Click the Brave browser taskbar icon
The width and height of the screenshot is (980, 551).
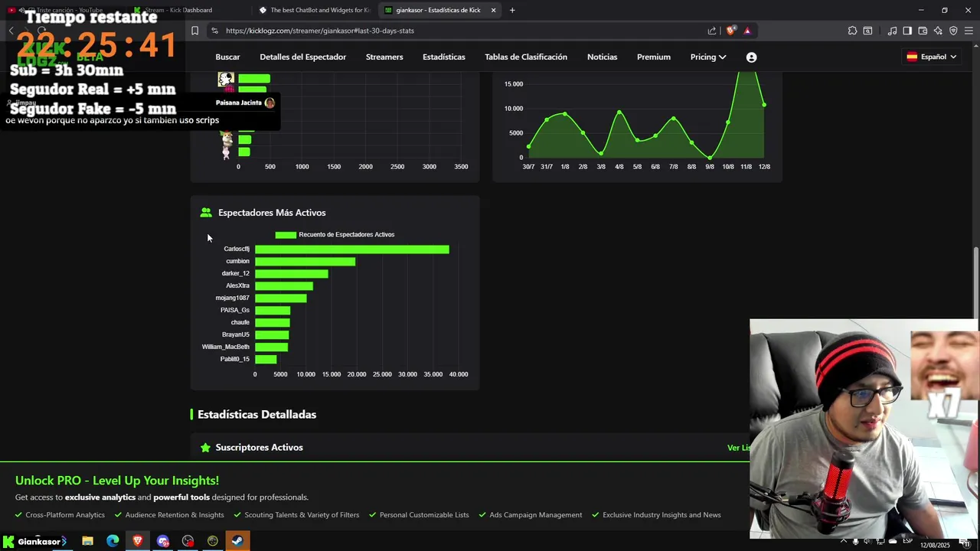point(138,541)
